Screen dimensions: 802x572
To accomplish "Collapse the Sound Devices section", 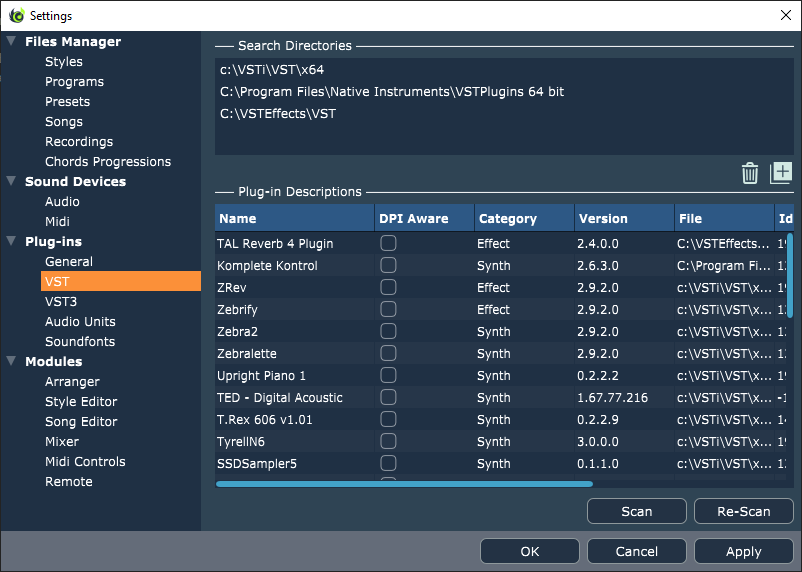I will click(x=11, y=182).
